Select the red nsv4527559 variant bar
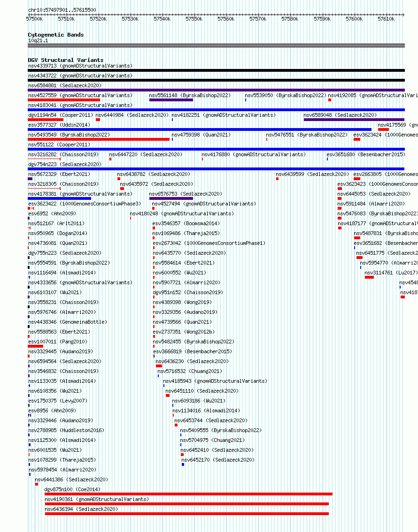This screenshot has height=532, width=418. coord(64,100)
